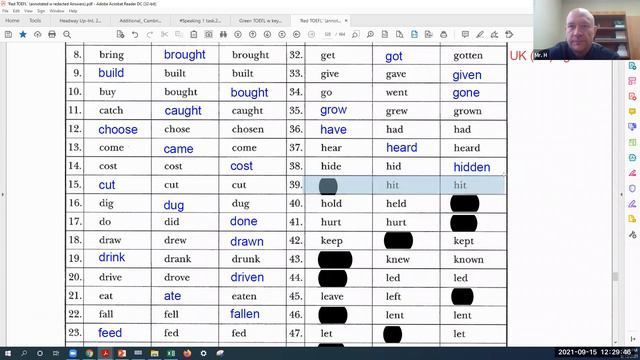Image resolution: width=640 pixels, height=360 pixels.
Task: Click the webcam video thumbnail of Mr. H
Action: tap(587, 30)
